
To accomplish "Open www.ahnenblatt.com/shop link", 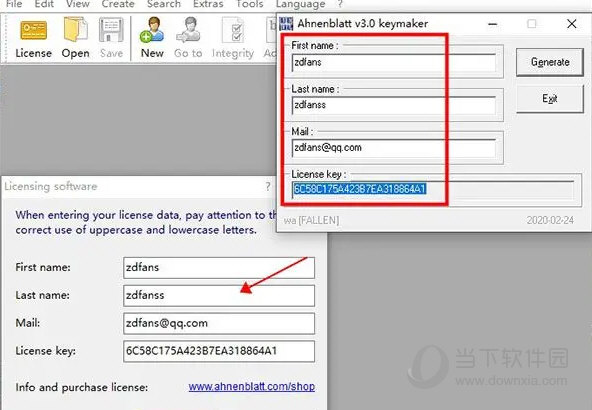I will 252,387.
